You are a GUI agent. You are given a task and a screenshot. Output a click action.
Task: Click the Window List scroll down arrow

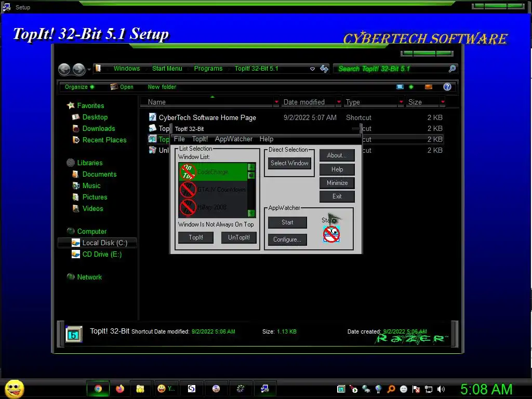[x=251, y=213]
